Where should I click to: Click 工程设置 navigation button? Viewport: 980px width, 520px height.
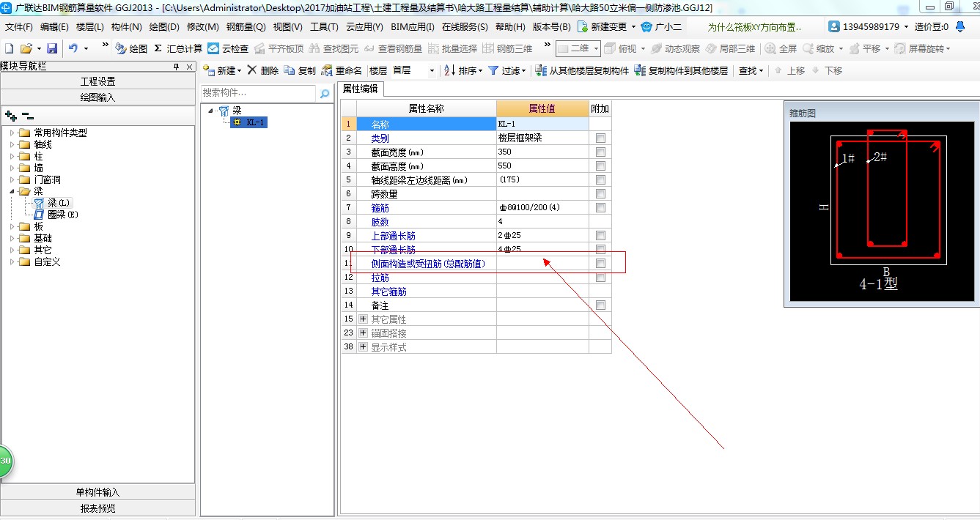(97, 81)
